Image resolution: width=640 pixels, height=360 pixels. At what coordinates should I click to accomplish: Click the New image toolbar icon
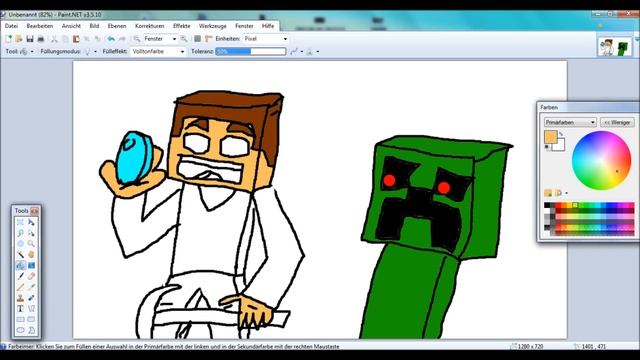8,39
